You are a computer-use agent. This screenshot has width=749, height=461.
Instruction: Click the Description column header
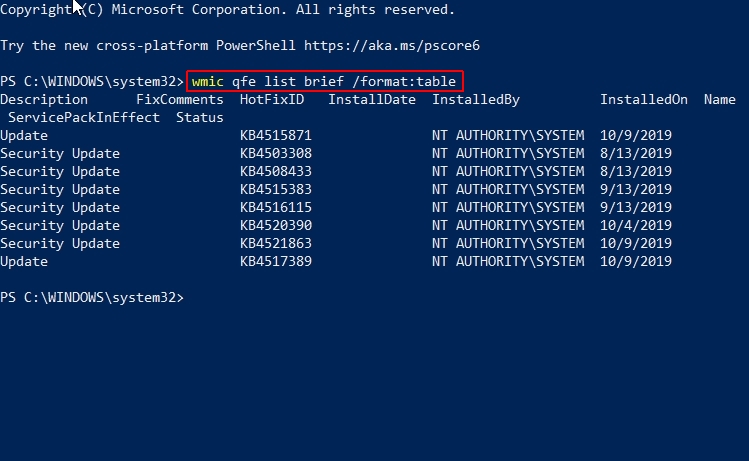[44, 100]
